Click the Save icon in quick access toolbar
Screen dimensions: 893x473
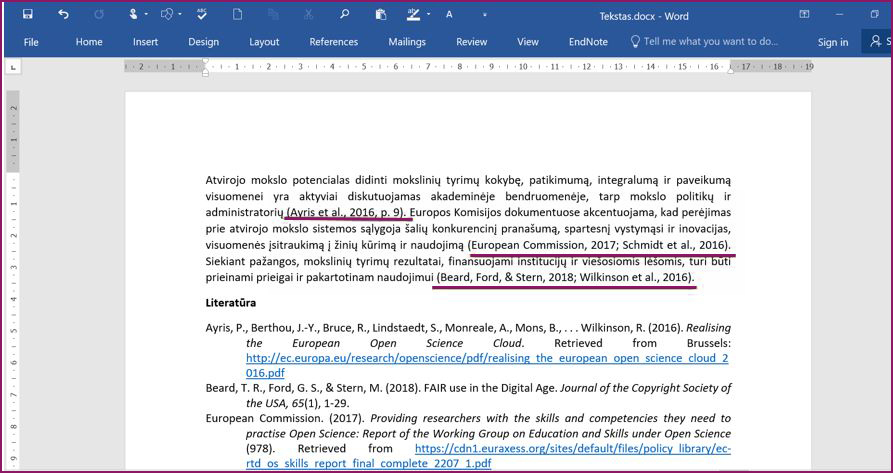pos(27,14)
